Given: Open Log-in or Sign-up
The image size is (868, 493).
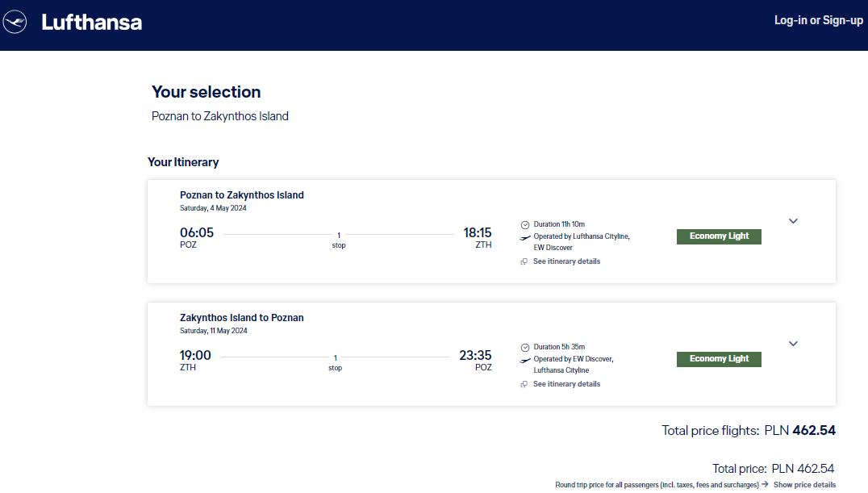Looking at the screenshot, I should [818, 20].
